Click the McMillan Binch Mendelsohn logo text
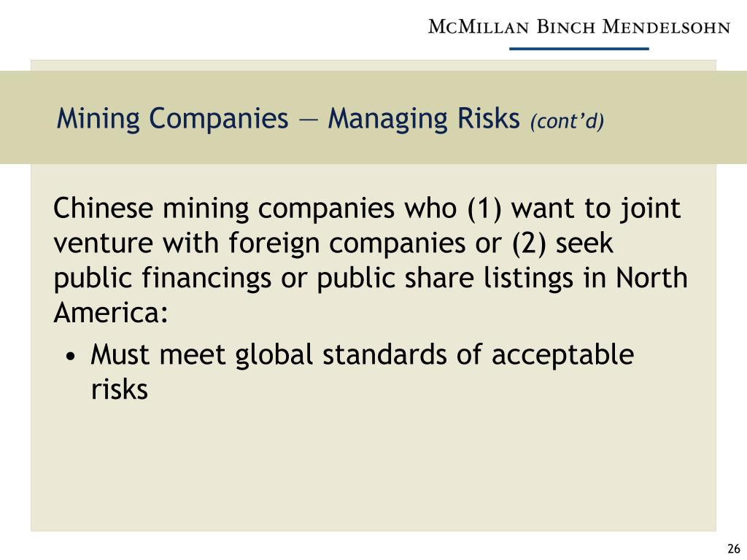Image resolution: width=747 pixels, height=560 pixels. [x=578, y=27]
